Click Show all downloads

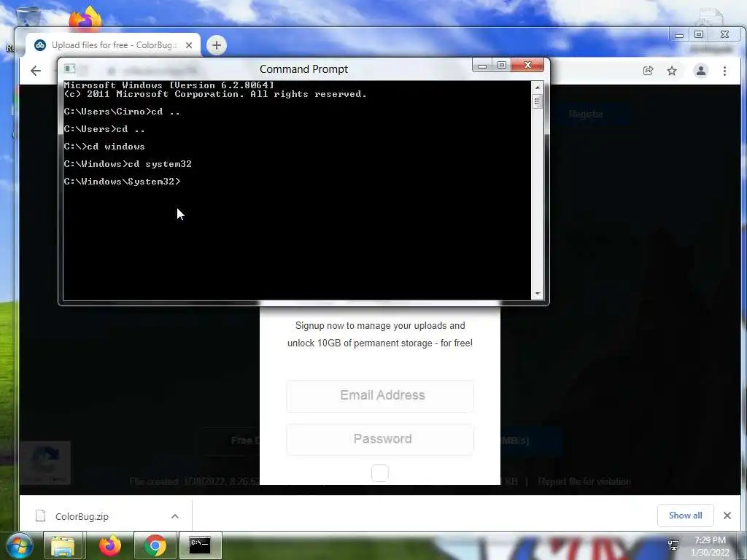[685, 516]
